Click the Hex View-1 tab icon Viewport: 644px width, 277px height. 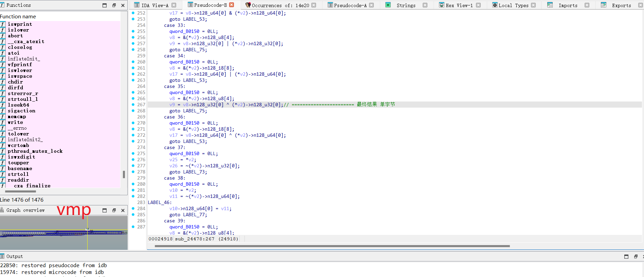tap(442, 5)
